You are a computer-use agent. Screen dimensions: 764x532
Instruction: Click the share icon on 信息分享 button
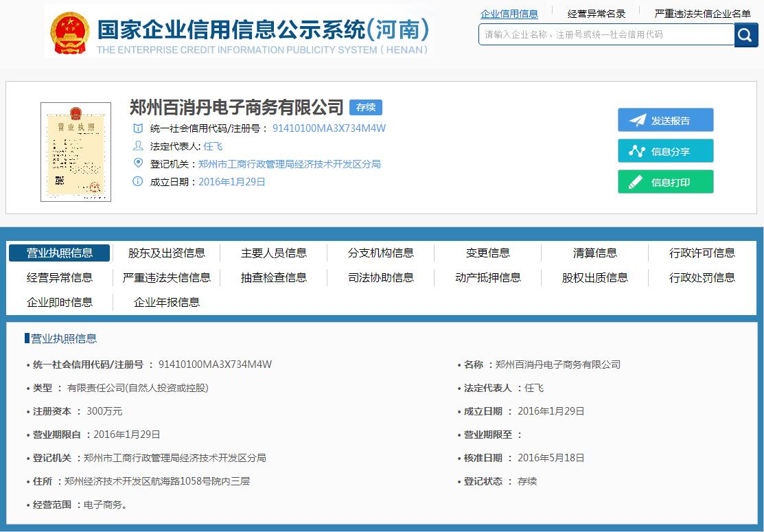[x=638, y=150]
